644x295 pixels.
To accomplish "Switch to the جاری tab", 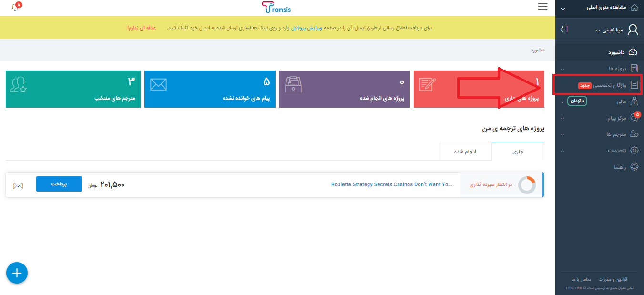I will click(518, 151).
